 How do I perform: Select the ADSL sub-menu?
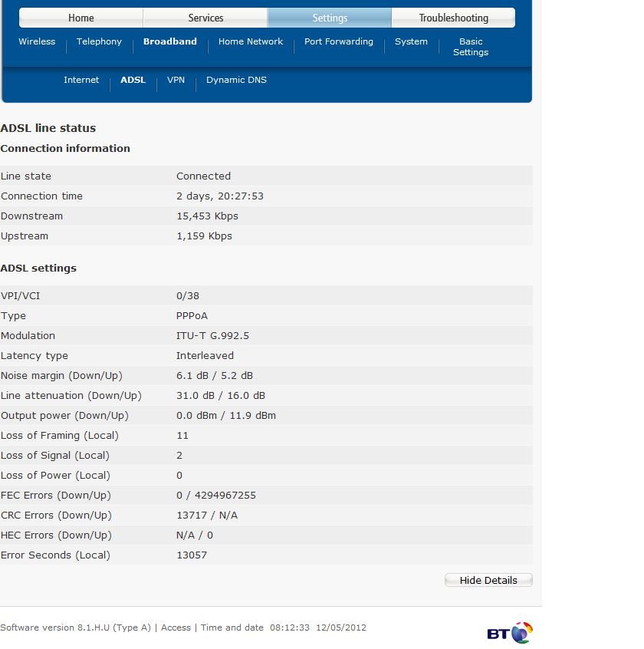pyautogui.click(x=133, y=80)
